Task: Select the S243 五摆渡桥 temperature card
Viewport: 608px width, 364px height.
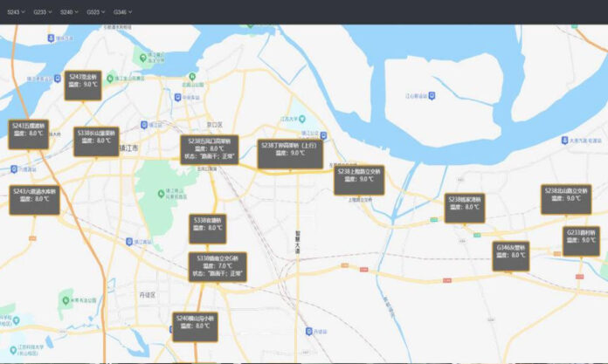Action: pos(29,134)
